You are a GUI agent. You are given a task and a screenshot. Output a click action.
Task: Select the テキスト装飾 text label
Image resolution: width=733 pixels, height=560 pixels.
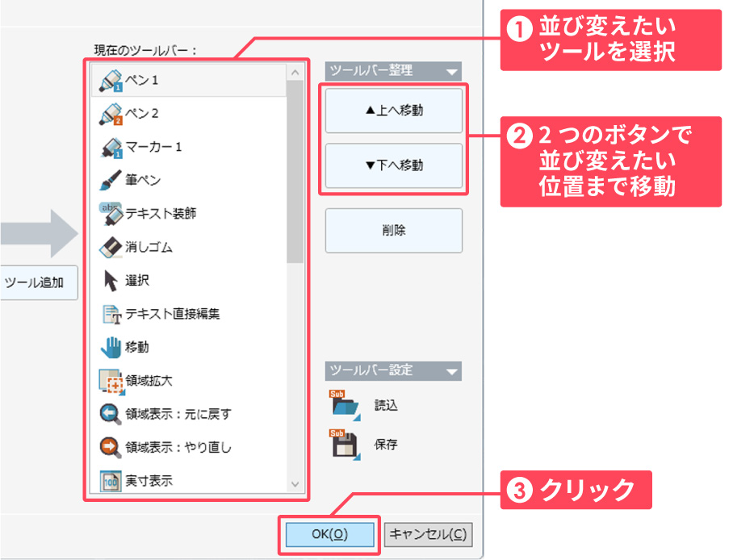[x=161, y=214]
